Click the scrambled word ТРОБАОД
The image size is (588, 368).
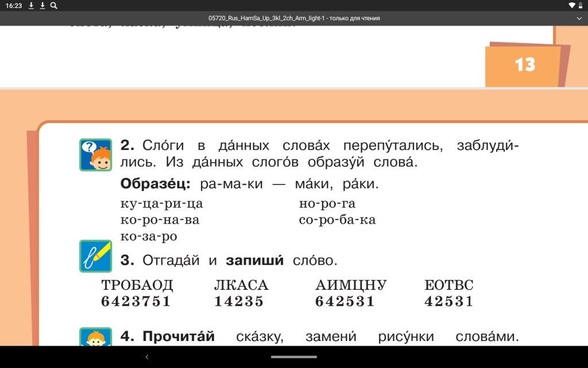137,285
